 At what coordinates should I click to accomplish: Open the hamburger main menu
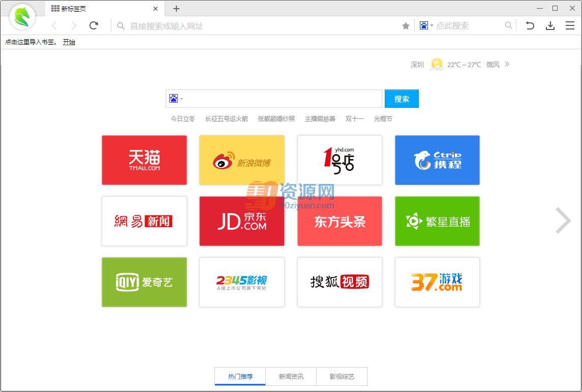pyautogui.click(x=570, y=25)
